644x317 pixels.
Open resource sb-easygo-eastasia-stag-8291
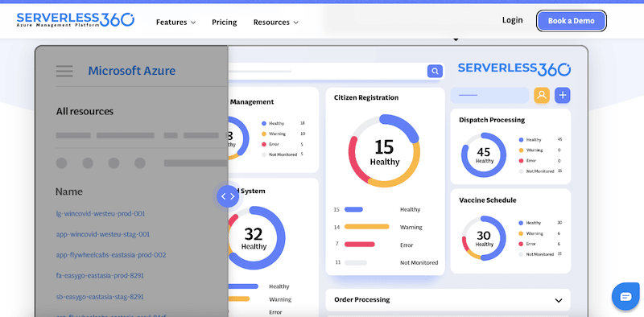point(100,296)
